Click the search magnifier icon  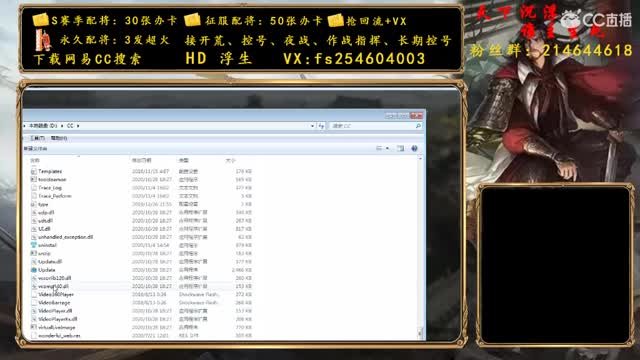[x=418, y=126]
